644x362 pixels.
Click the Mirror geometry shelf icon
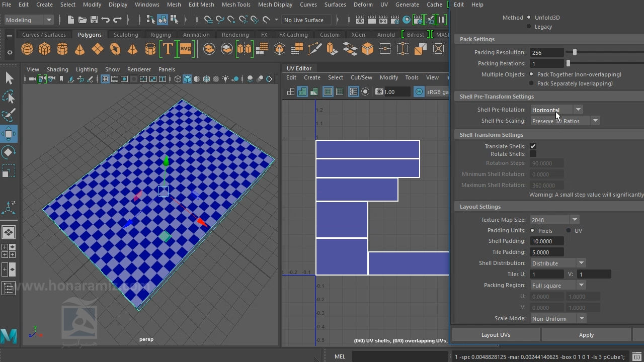pyautogui.click(x=244, y=49)
